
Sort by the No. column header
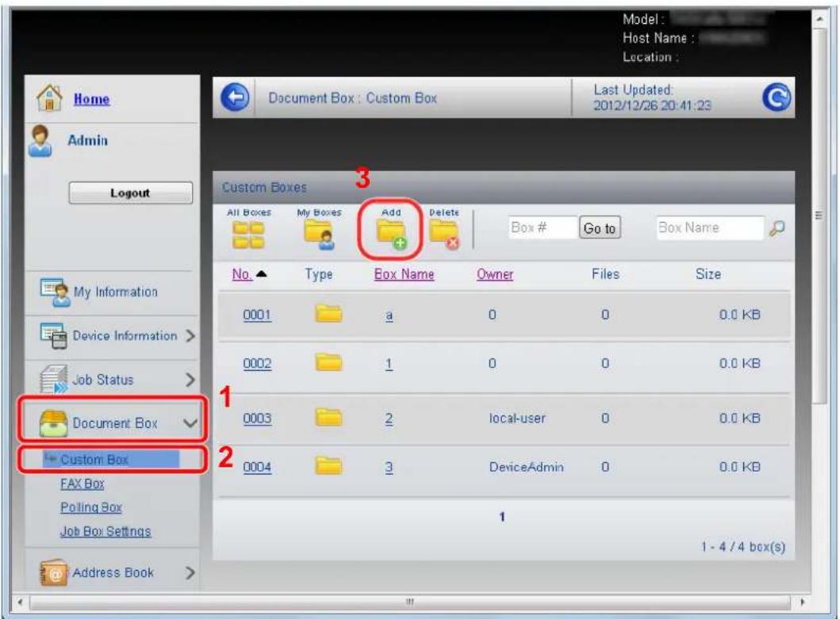(242, 274)
